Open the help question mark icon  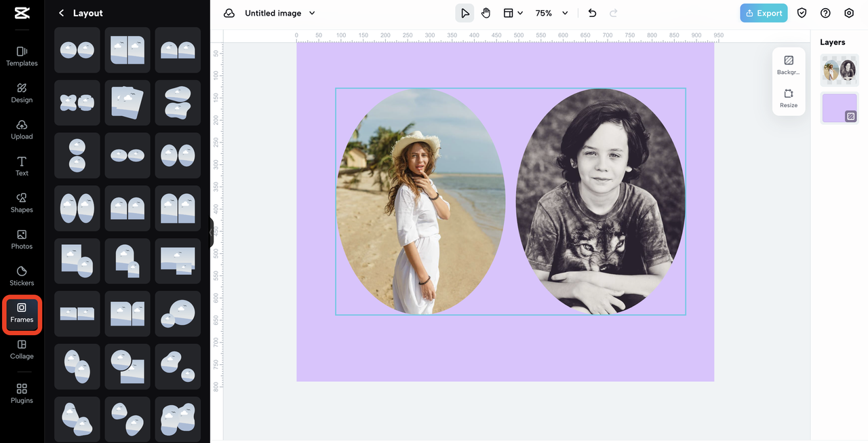[825, 13]
